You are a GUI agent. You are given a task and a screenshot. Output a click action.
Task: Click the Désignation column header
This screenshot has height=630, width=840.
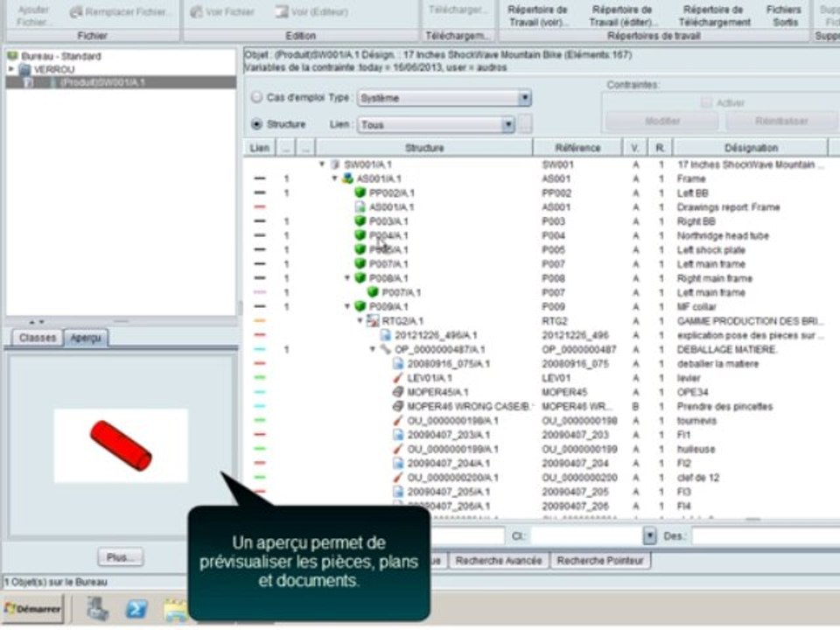pyautogui.click(x=751, y=147)
